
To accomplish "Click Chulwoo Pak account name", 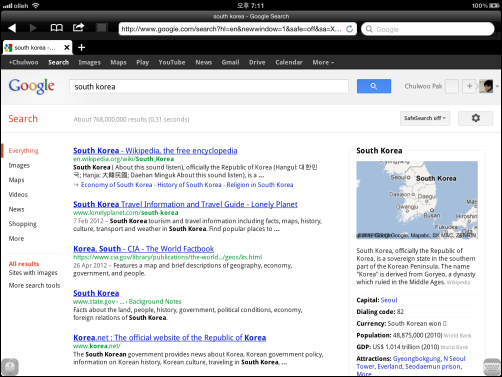I will click(423, 86).
